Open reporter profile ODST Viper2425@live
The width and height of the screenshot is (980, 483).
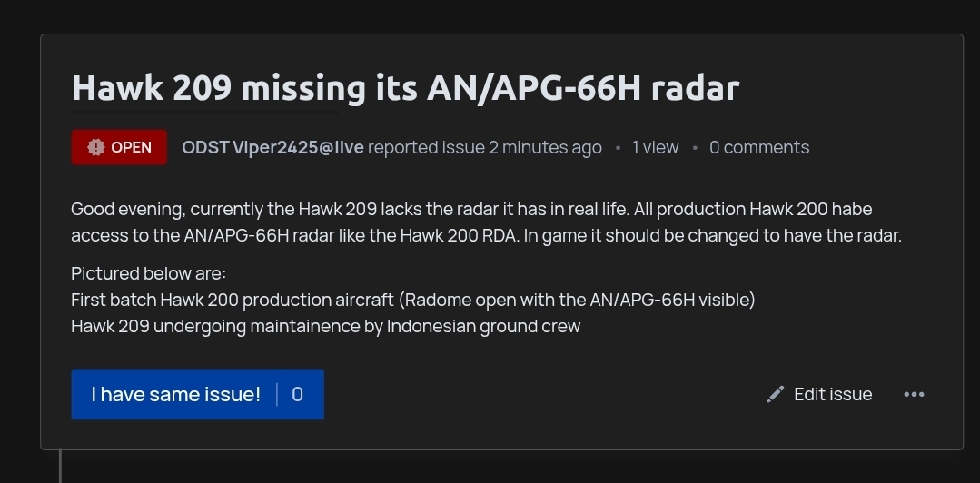point(272,147)
